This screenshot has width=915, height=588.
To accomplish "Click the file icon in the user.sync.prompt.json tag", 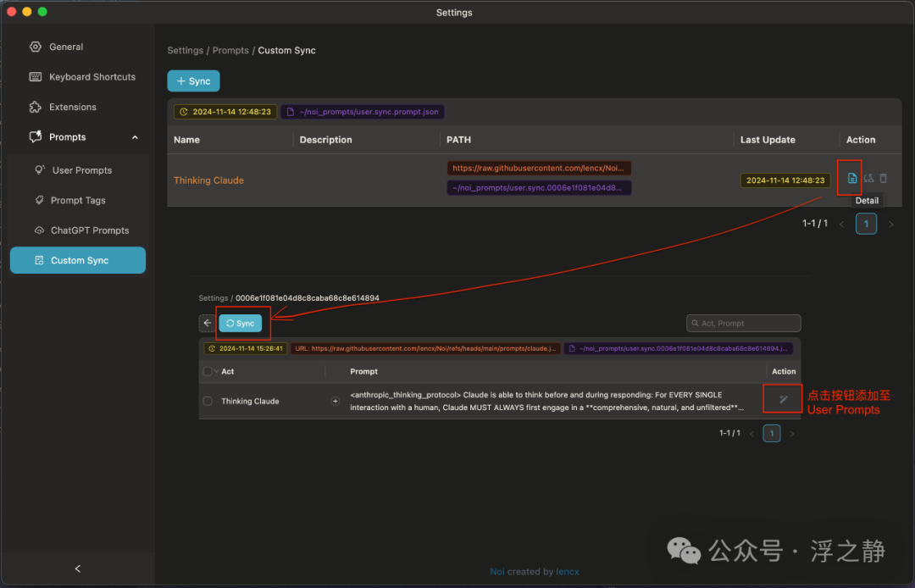I will coord(290,112).
